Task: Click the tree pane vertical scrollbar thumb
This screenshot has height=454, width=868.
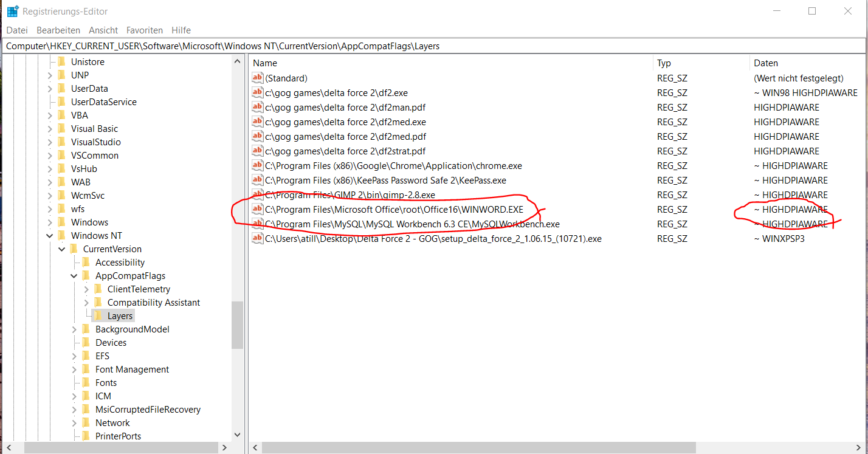Action: coord(237,325)
